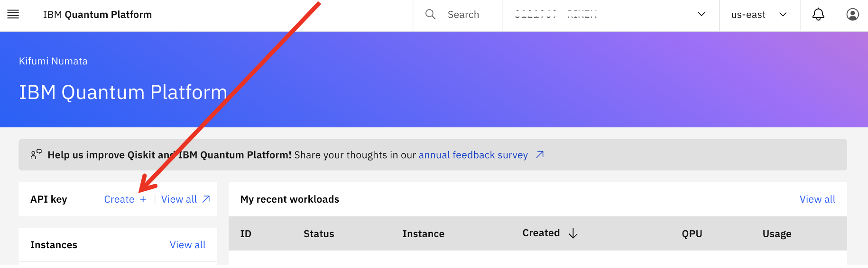
Task: Click the us-east chevron arrow
Action: 783,15
